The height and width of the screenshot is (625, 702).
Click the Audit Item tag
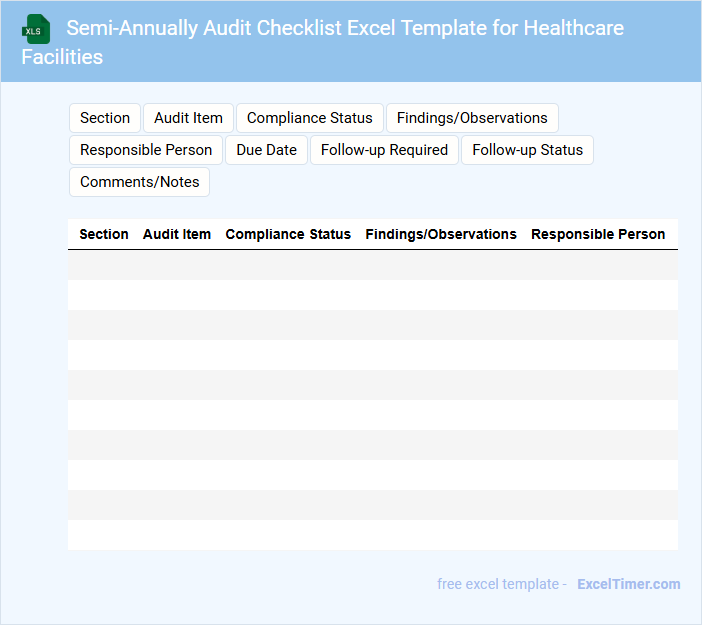click(188, 118)
